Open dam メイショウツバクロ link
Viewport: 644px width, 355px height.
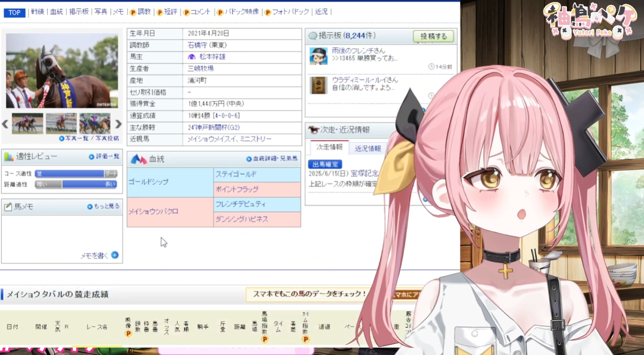[x=153, y=212]
